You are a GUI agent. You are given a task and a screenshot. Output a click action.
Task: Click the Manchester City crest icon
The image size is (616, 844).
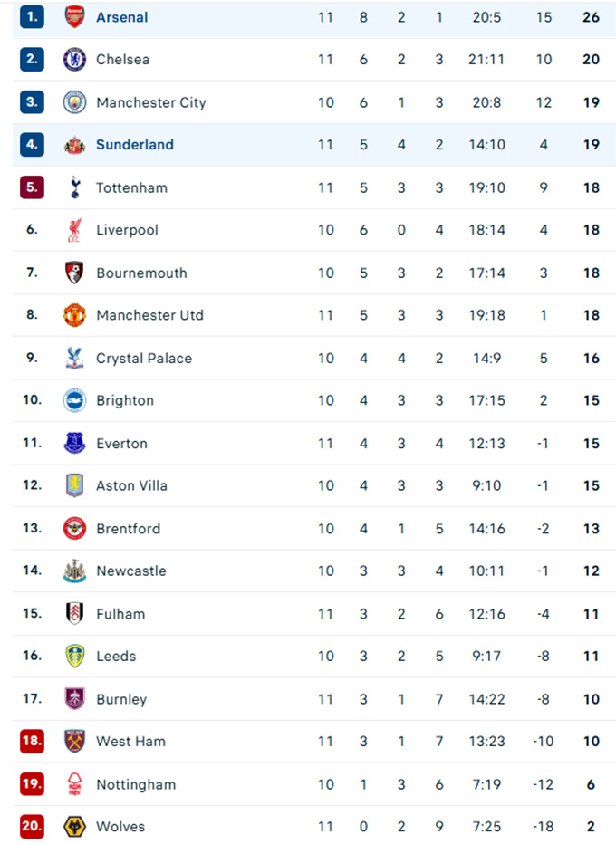(74, 102)
